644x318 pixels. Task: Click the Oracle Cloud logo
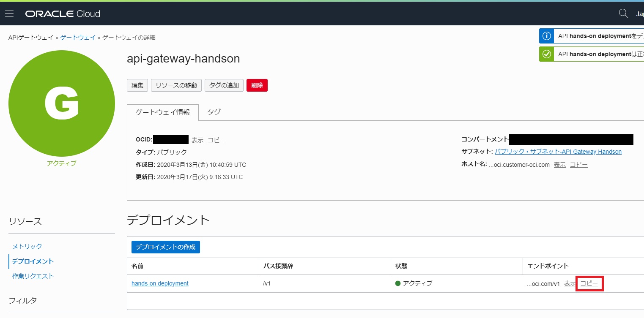[x=63, y=14]
